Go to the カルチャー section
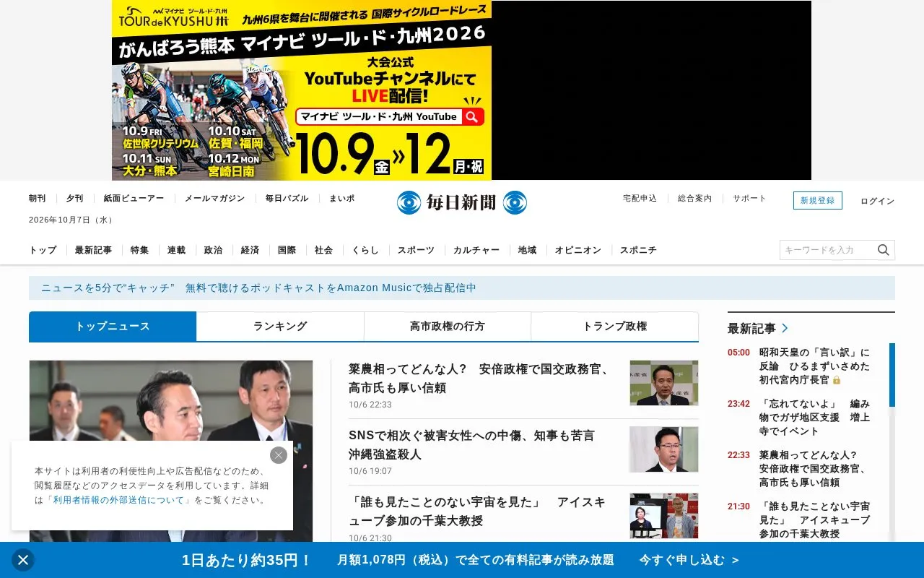Image resolution: width=924 pixels, height=578 pixels. pyautogui.click(x=476, y=250)
